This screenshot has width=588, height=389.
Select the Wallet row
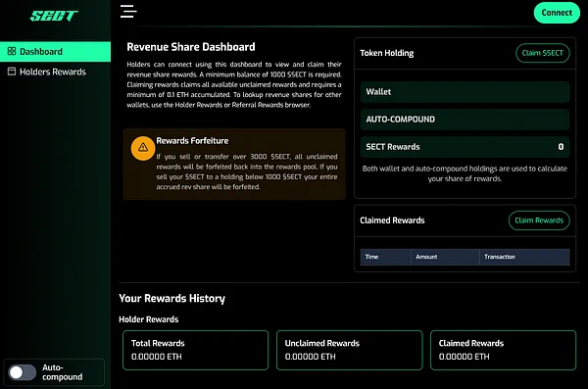click(x=465, y=92)
